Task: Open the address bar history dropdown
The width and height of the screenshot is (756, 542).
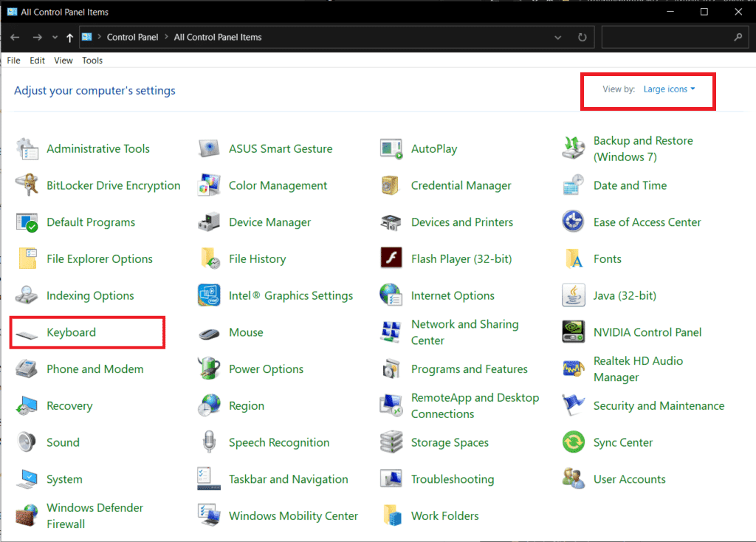Action: [558, 37]
